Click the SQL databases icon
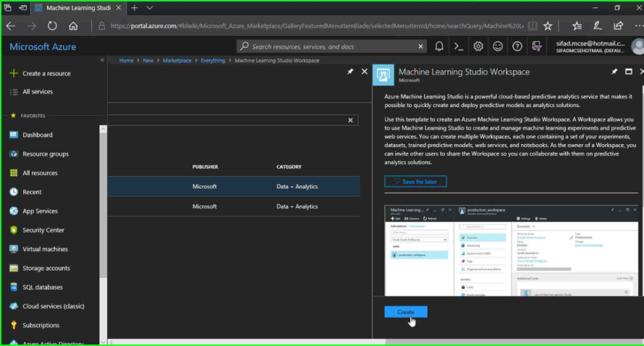The width and height of the screenshot is (644, 346). click(x=14, y=287)
